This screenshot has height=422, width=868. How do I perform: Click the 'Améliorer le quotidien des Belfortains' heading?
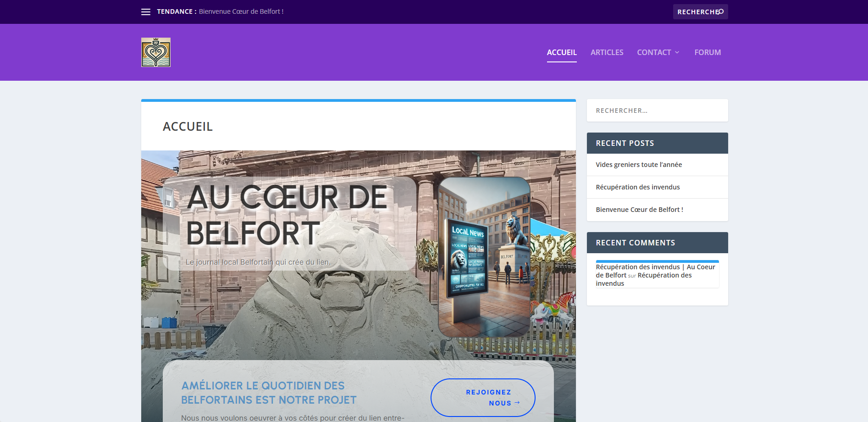pos(269,393)
